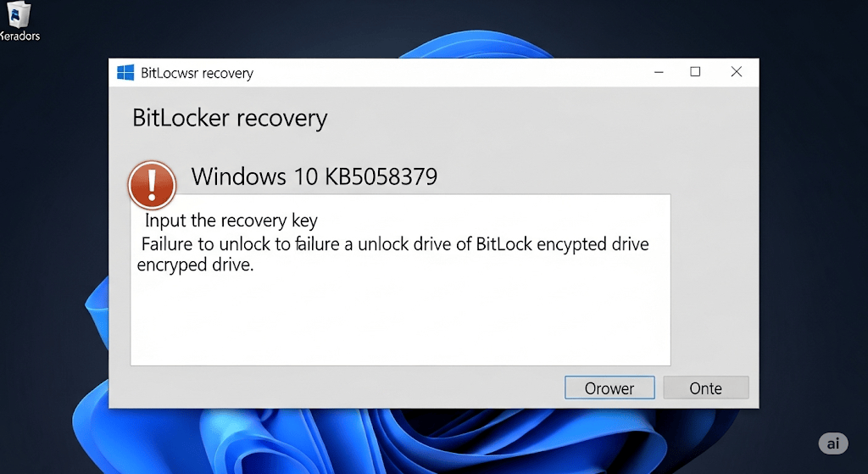Image resolution: width=868 pixels, height=474 pixels.
Task: Click the 'ai' badge in the corner
Action: point(833,443)
